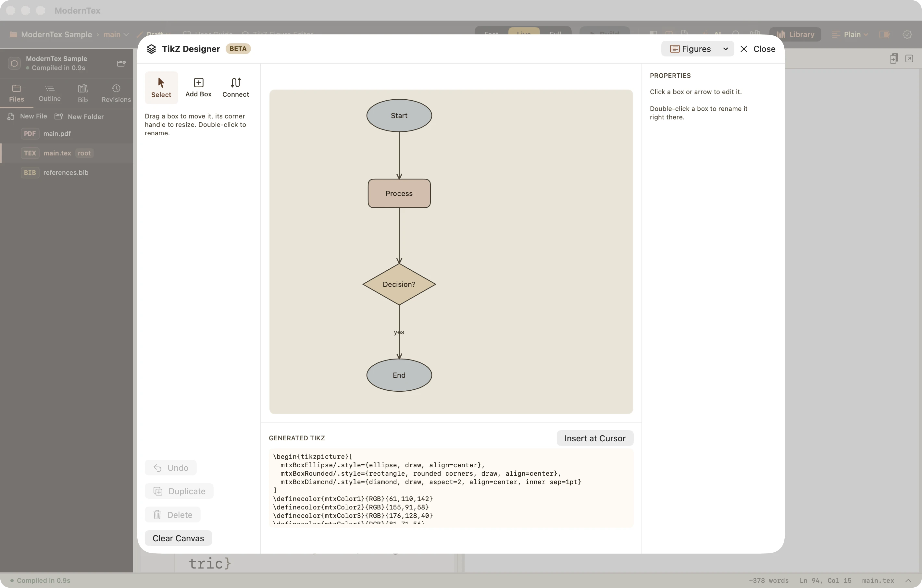Open the Plain style dropdown
922x588 pixels.
coord(850,34)
